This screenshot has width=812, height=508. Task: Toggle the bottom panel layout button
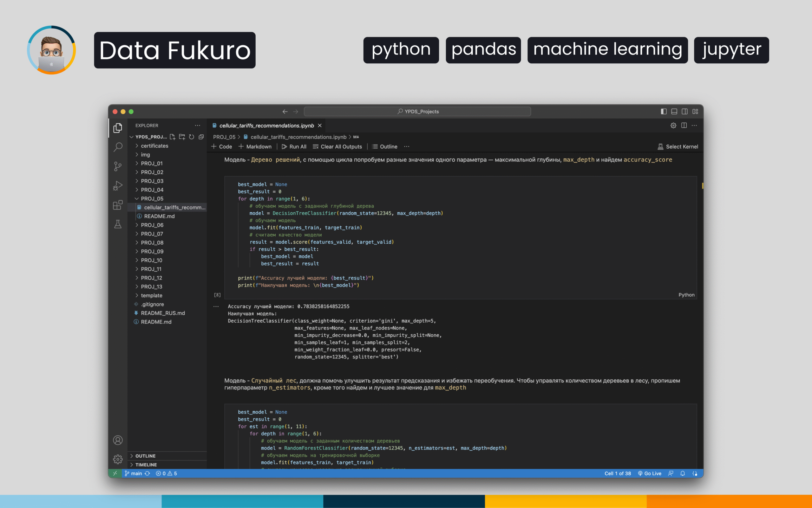click(674, 112)
